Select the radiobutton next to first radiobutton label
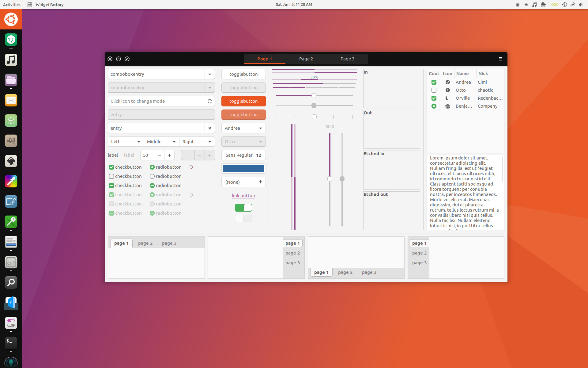The image size is (588, 368). point(151,167)
